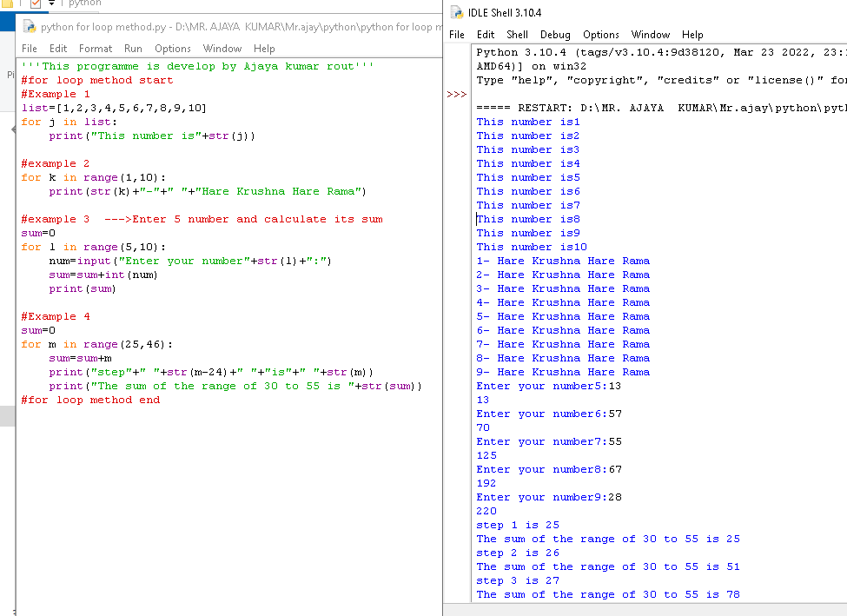
Task: Click the IDLE Shell title bar icon
Action: coord(457,13)
